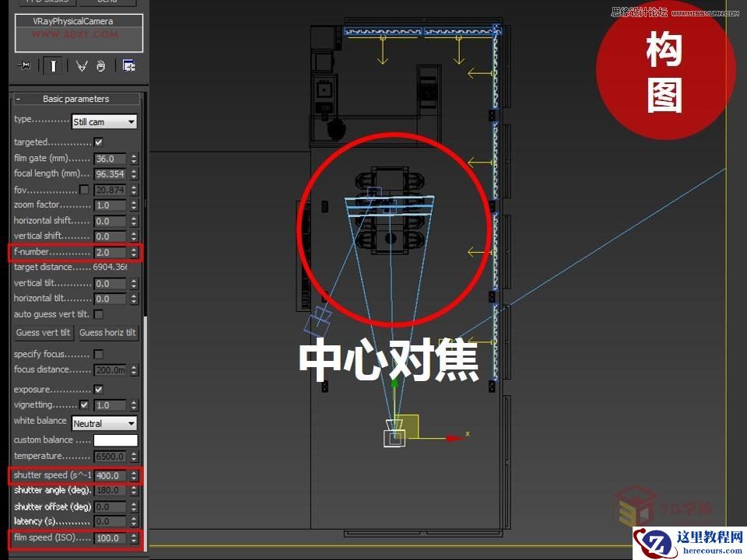Click the green Y axis gizmo arrow
The image size is (747, 560).
pyautogui.click(x=394, y=383)
